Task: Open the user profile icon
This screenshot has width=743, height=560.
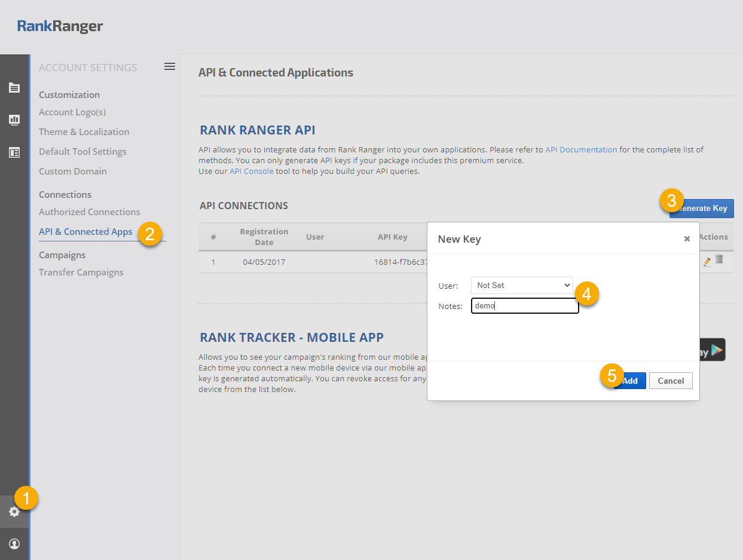Action: (14, 544)
